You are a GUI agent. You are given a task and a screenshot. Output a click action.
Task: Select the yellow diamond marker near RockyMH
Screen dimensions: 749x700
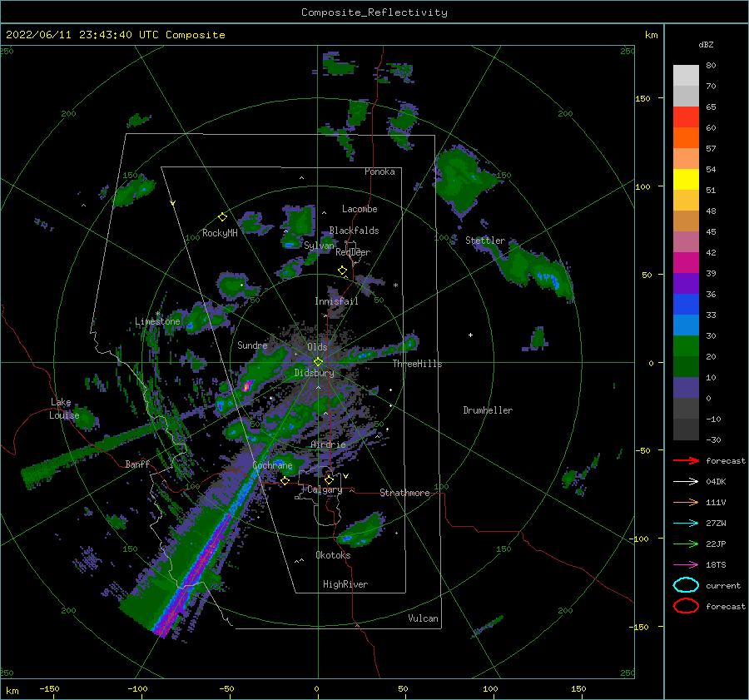(222, 217)
